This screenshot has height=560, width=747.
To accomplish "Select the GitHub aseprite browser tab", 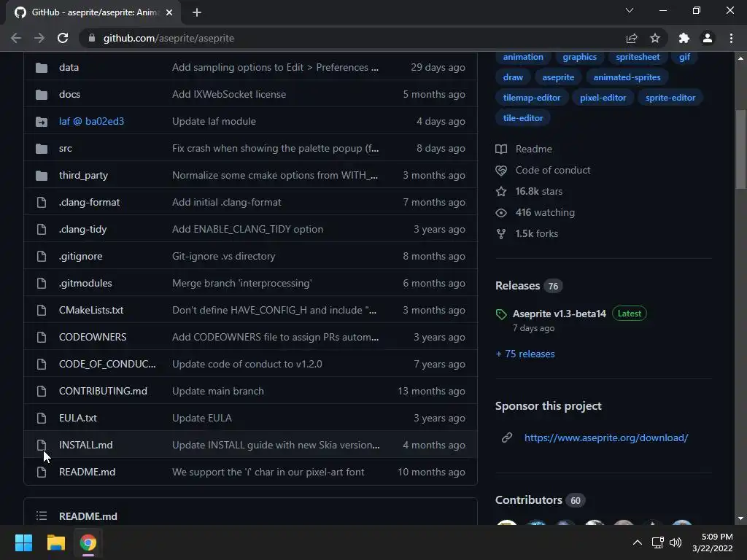I will (x=93, y=12).
